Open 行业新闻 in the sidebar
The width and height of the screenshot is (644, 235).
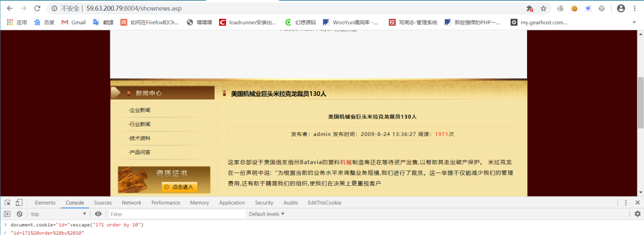tap(140, 124)
